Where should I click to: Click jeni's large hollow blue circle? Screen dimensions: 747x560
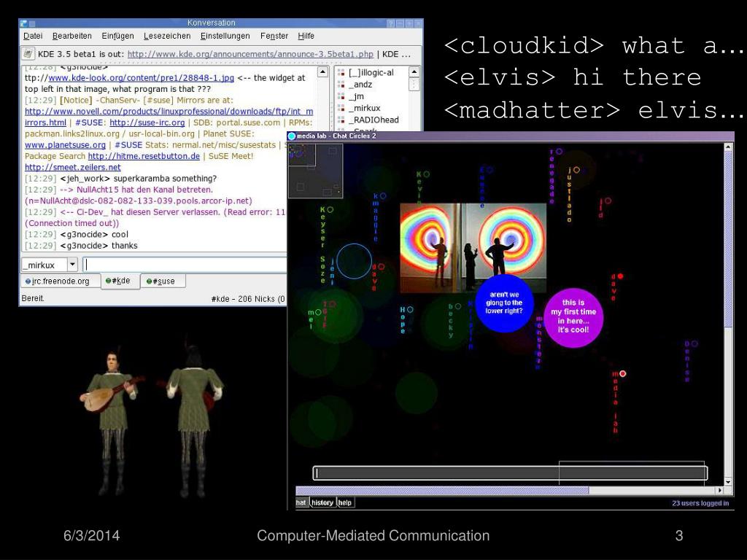click(x=354, y=261)
